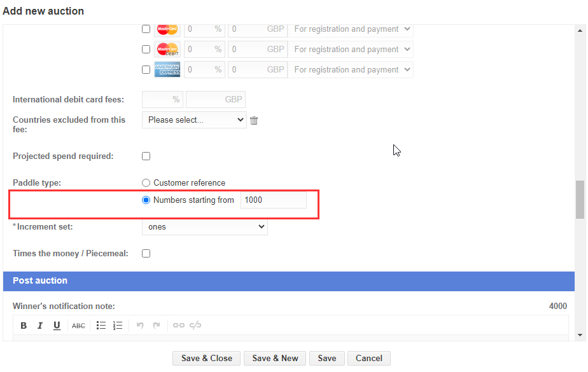Open the Increment set dropdown

204,227
